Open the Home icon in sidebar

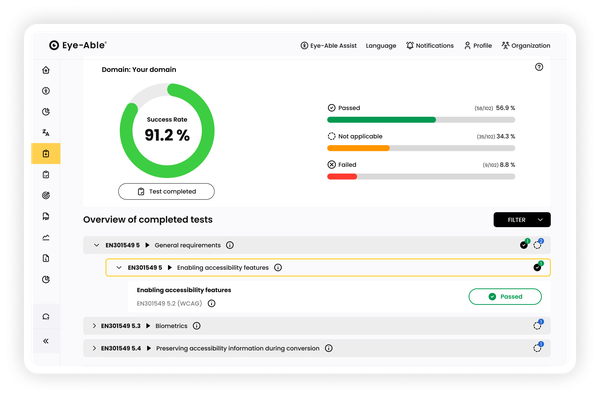point(46,70)
